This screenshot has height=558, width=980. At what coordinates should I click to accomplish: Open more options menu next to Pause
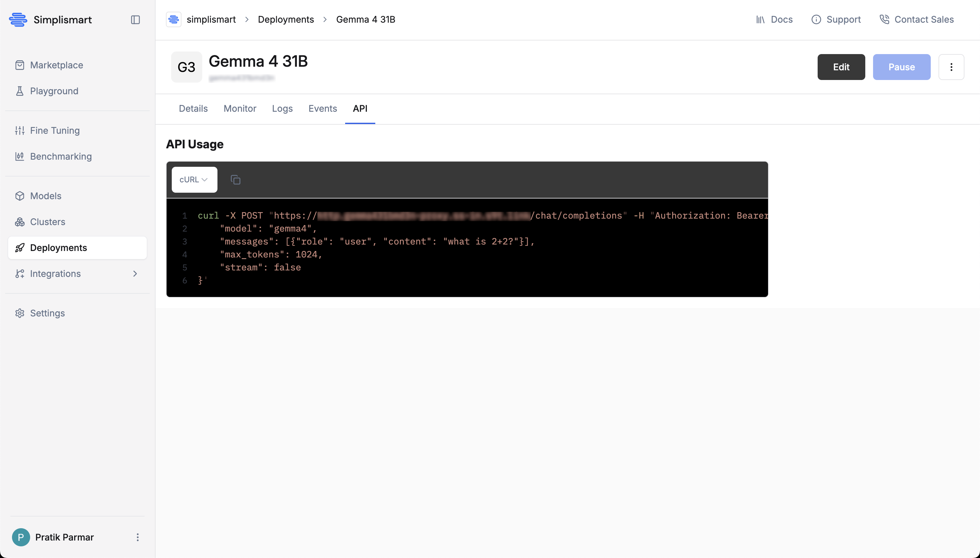click(951, 67)
